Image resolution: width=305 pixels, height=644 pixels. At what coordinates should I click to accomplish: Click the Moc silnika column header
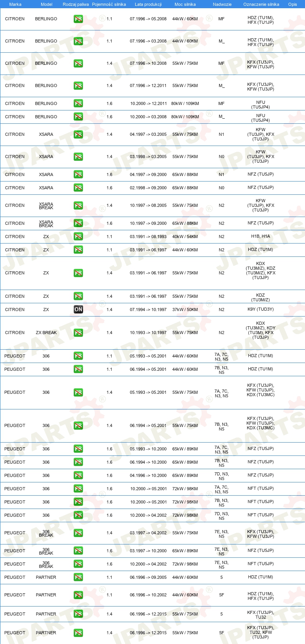coord(185,4)
